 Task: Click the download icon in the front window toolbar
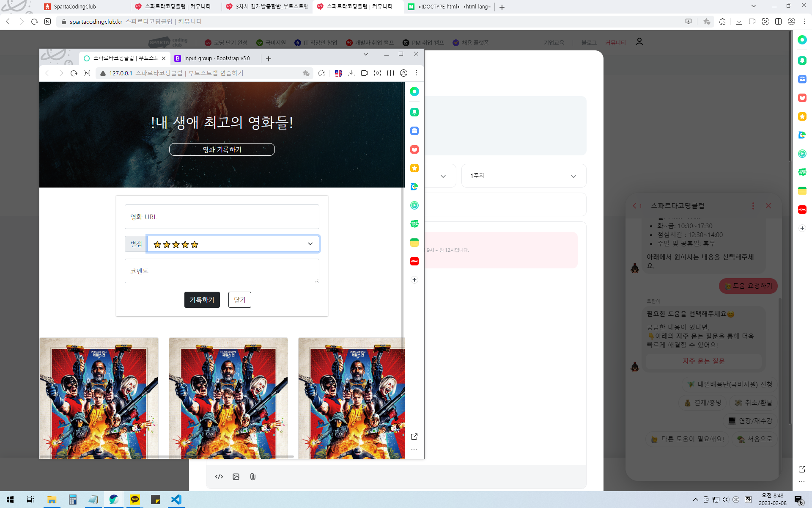click(x=351, y=73)
